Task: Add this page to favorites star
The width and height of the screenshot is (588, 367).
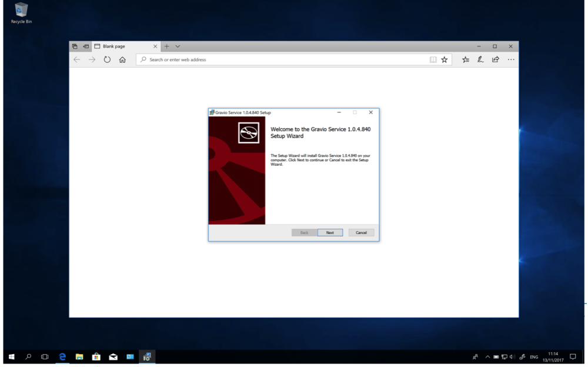Action: point(445,59)
